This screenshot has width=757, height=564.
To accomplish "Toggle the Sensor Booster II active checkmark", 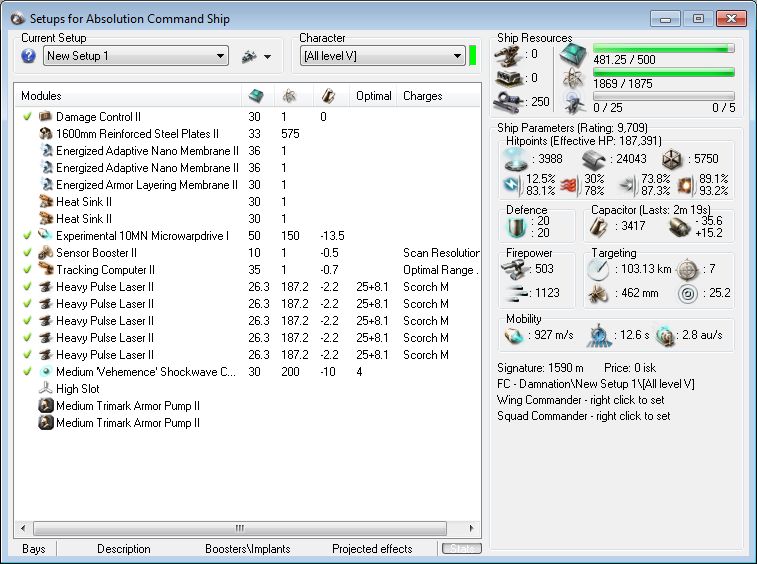I will click(x=27, y=253).
